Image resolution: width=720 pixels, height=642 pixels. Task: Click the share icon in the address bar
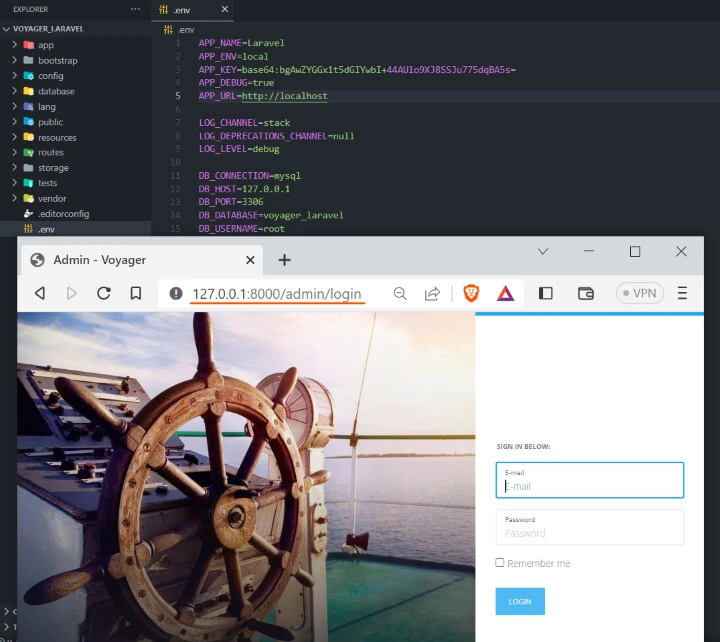[432, 293]
